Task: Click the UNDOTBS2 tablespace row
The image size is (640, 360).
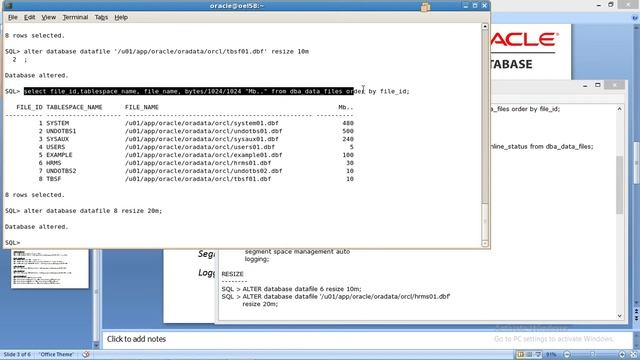Action: coord(179,171)
